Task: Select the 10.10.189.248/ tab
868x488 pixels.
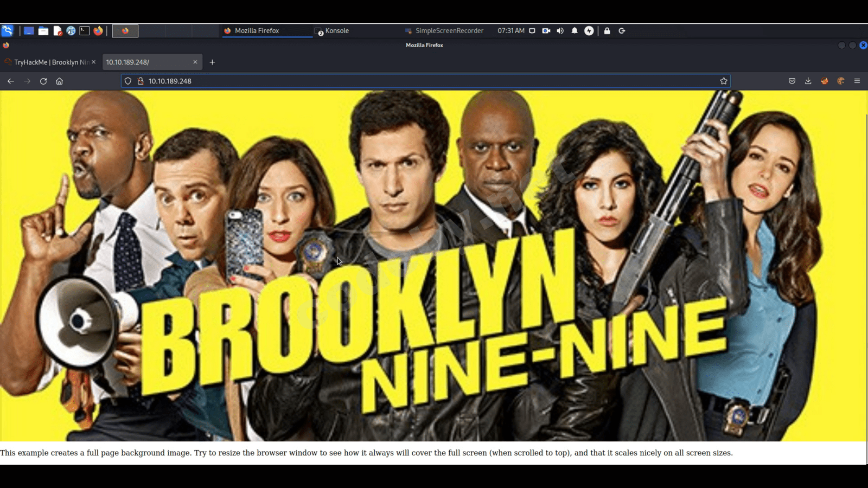Action: (152, 62)
